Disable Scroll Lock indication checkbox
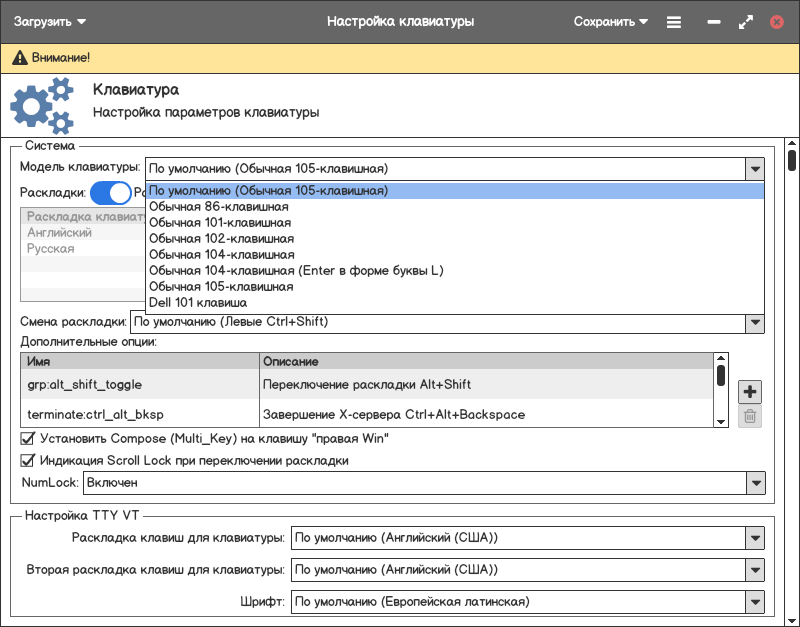 pyautogui.click(x=28, y=461)
